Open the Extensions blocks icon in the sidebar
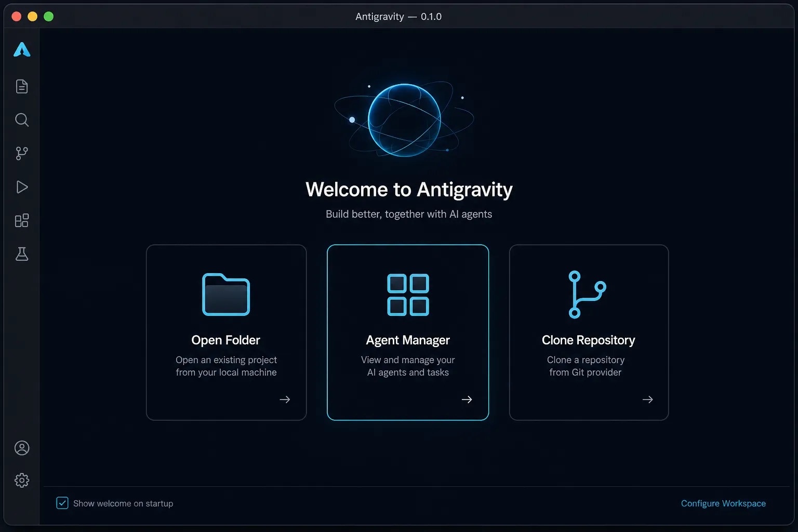 (22, 220)
